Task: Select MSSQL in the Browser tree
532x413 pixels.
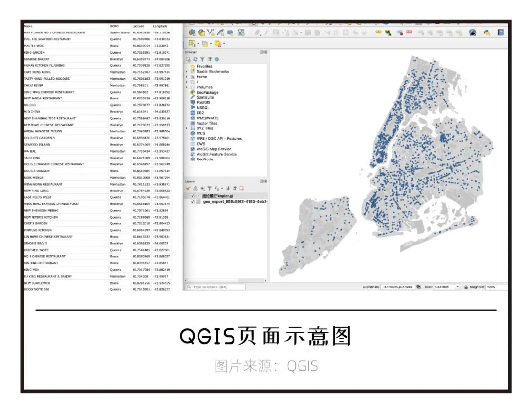Action: [x=200, y=108]
